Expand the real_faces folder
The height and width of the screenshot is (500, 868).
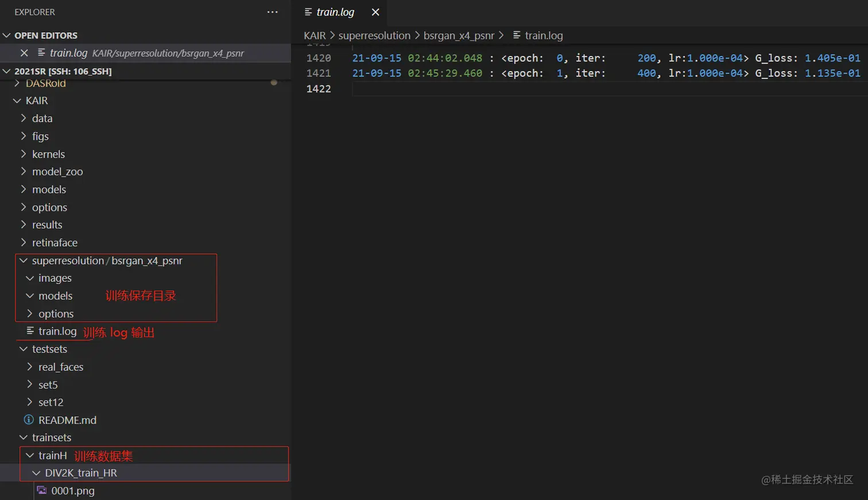point(30,366)
